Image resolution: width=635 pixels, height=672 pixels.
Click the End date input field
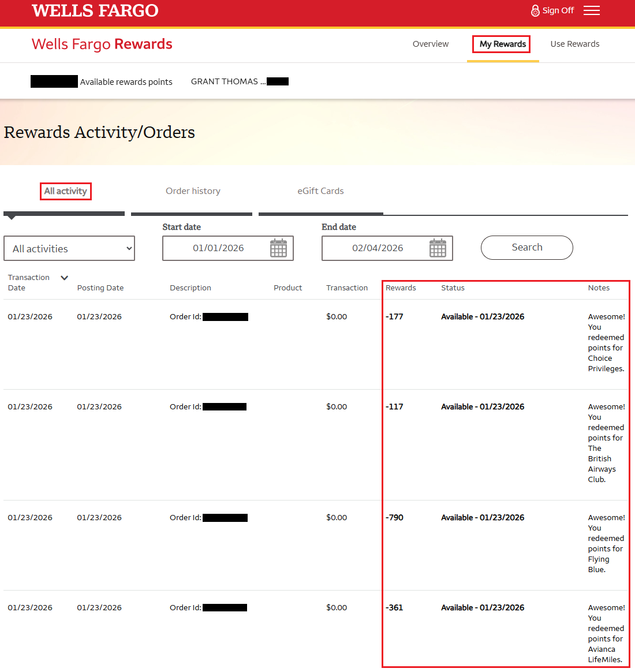[378, 248]
